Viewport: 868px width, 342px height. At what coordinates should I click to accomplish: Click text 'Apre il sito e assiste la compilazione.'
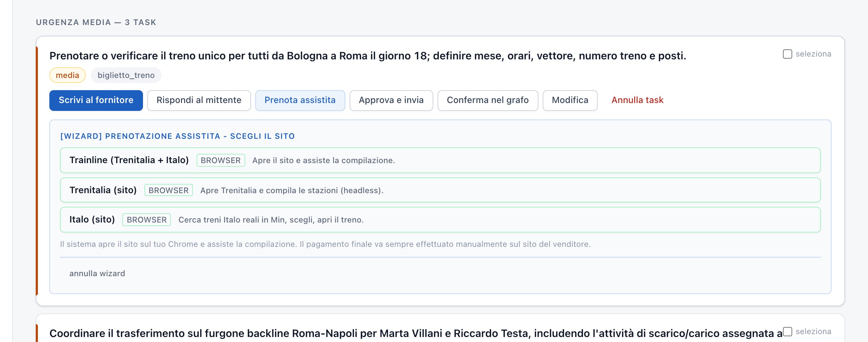(x=324, y=160)
